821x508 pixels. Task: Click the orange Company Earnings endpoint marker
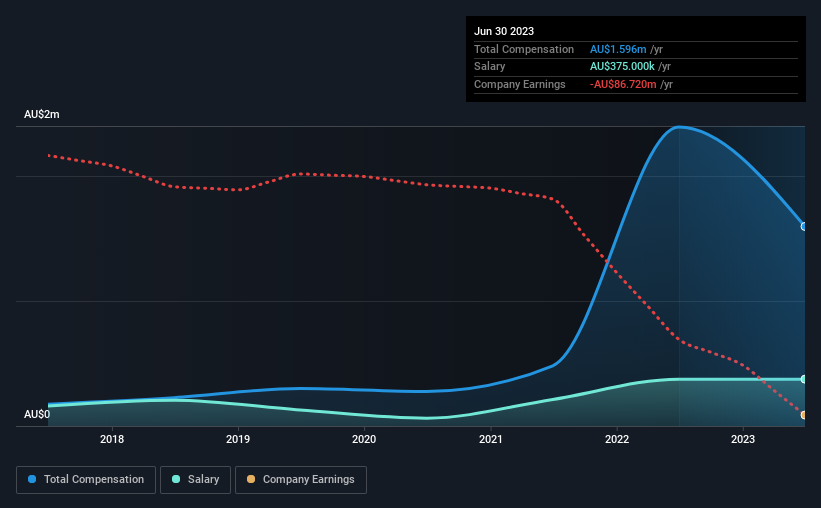[x=804, y=415]
